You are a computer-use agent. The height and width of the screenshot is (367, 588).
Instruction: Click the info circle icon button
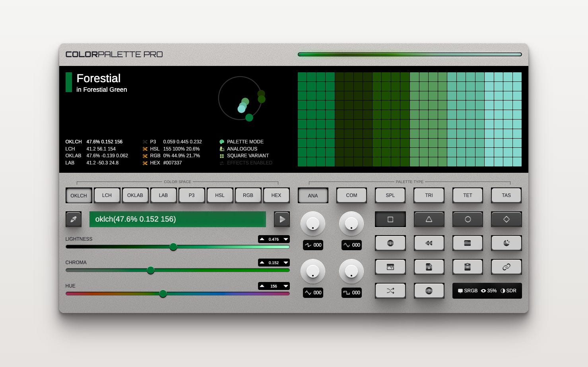pyautogui.click(x=390, y=243)
